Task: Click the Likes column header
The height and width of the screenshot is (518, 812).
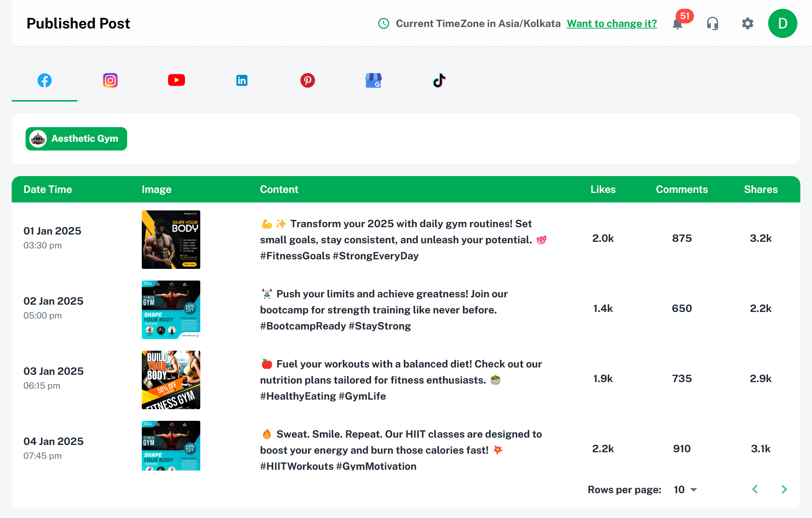Action: pyautogui.click(x=603, y=189)
